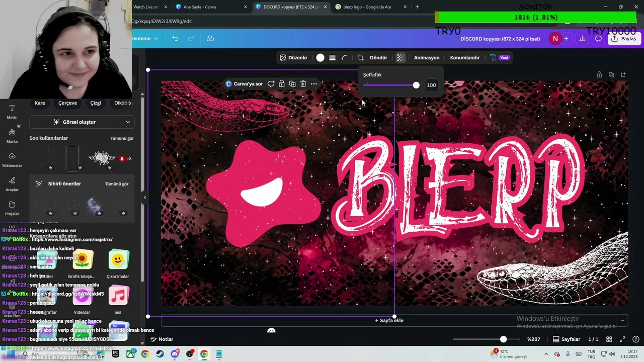Open the Metin text sidebar tool
644x362 pixels.
click(12, 112)
